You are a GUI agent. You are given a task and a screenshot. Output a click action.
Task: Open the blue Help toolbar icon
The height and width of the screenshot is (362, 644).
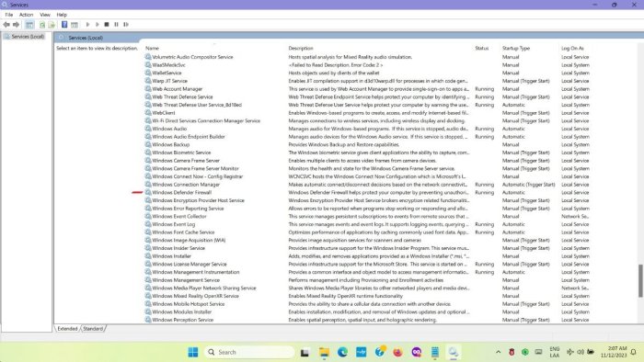point(64,25)
